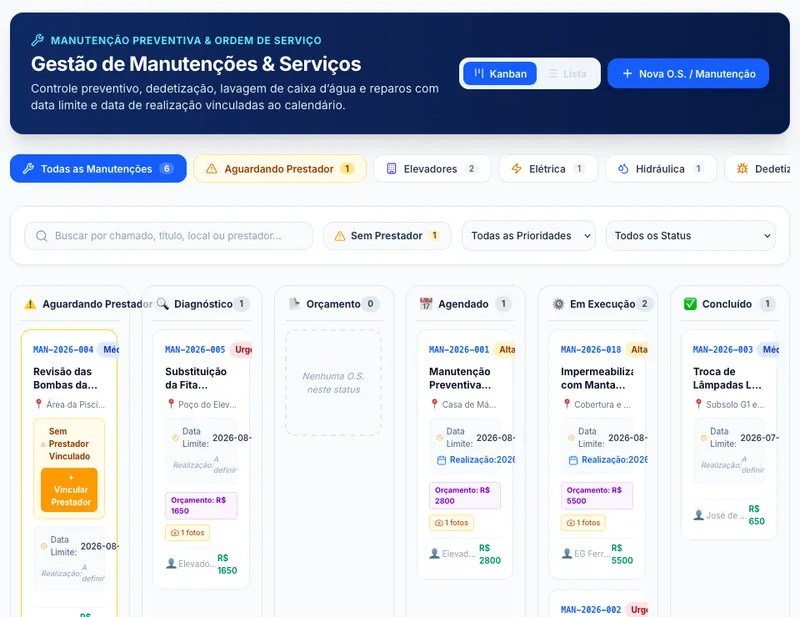Click calendar icon beside Realização on MAN-2026-001
The width and height of the screenshot is (800, 617).
[441, 460]
